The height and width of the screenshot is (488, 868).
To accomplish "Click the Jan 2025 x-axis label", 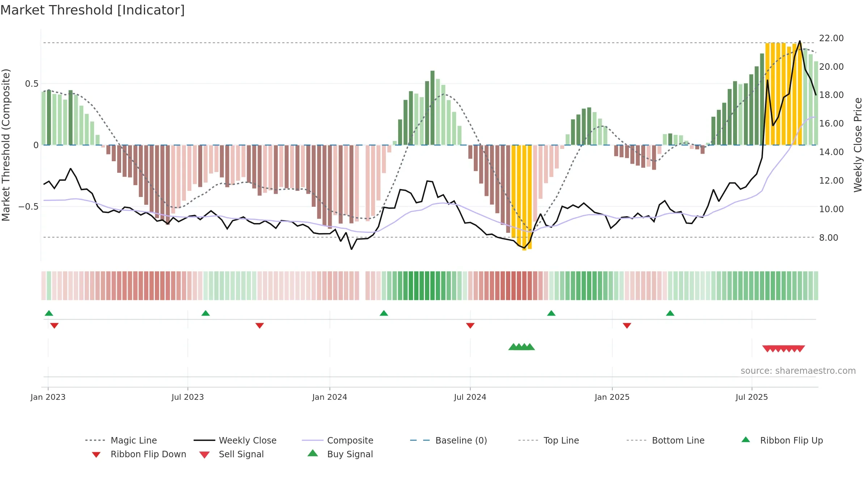I will pyautogui.click(x=612, y=397).
